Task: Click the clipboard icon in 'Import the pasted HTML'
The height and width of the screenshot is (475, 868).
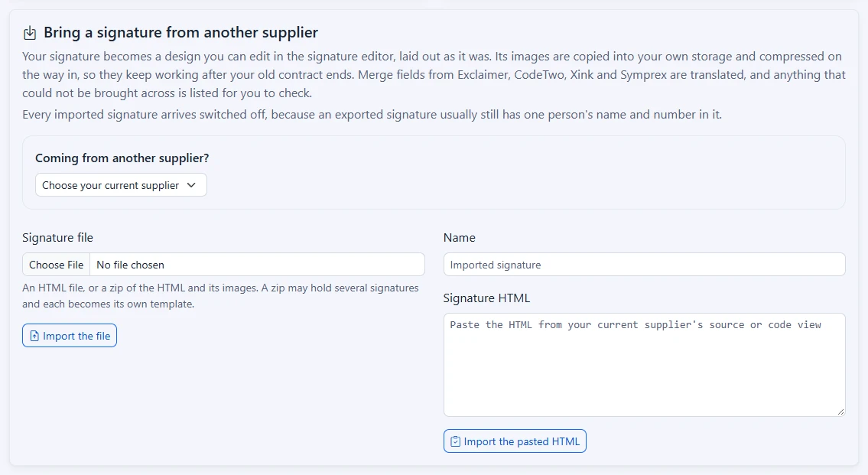Action: [456, 441]
